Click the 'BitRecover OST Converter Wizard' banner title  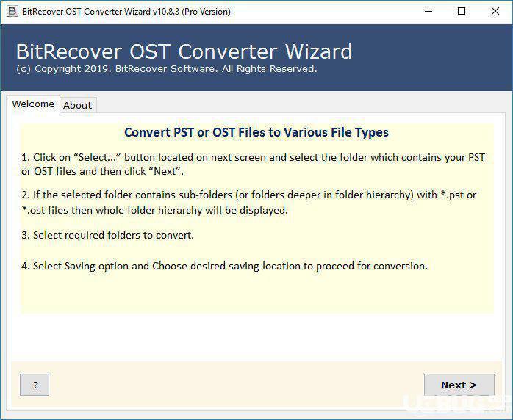(184, 51)
